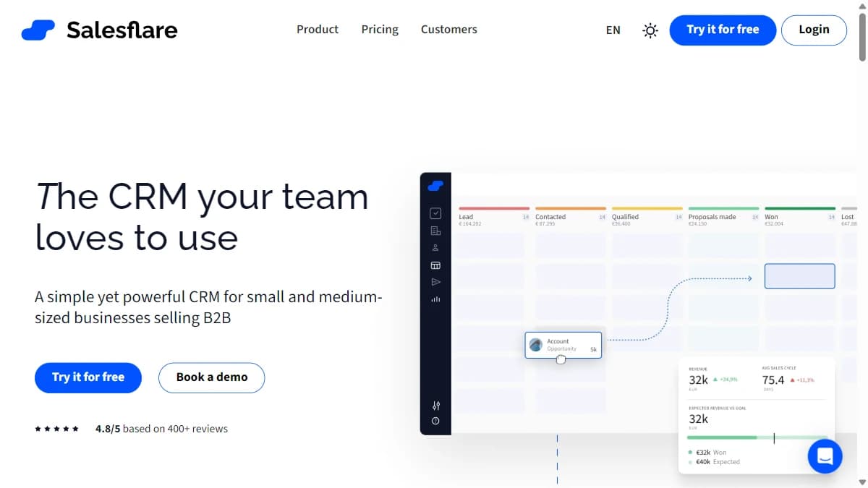Click the expected revenue progress bar

click(757, 437)
